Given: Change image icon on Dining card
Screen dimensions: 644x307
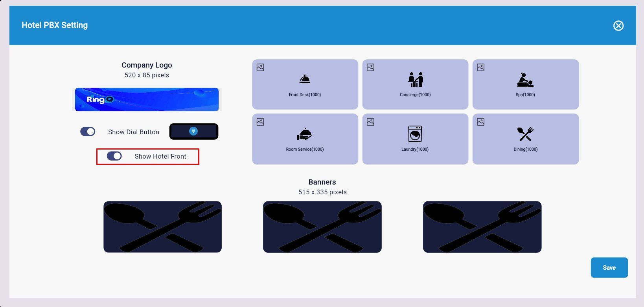Looking at the screenshot, I should coord(480,122).
